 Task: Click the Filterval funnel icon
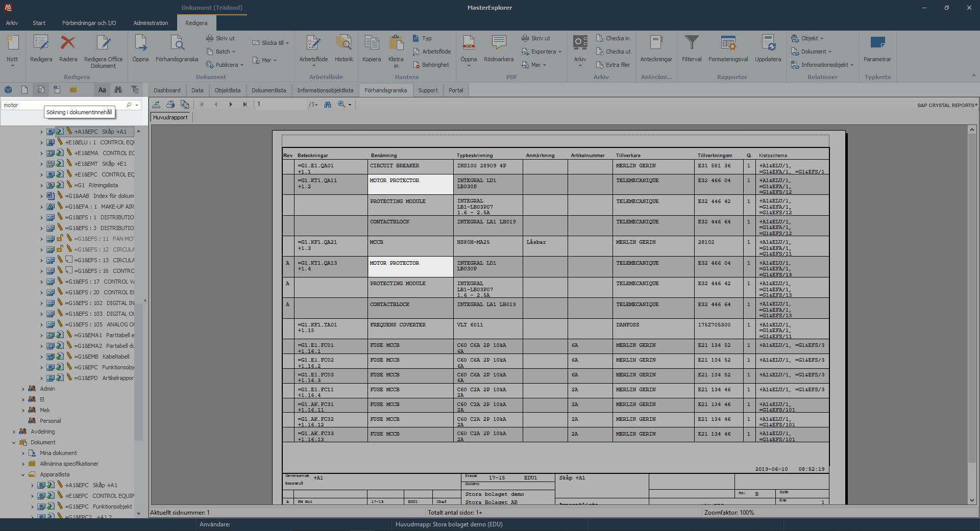[692, 43]
